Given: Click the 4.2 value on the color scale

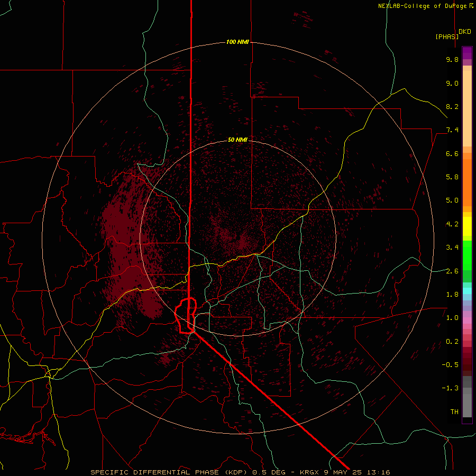Looking at the screenshot, I should 452,224.
